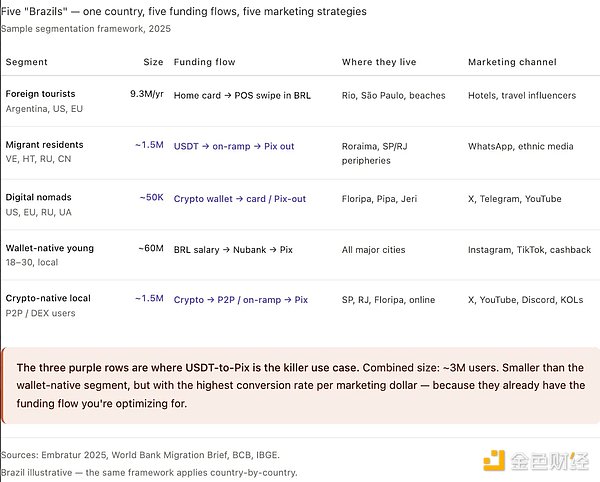Click the 'Sources: Embratur 2025' footnote line
Screen dimensions: 600x482
(x=140, y=455)
